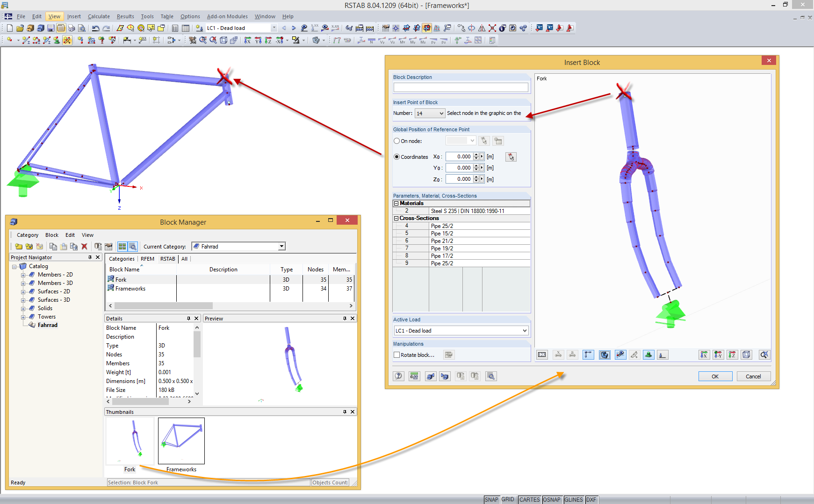Increase the Xo coordinate value
Image resolution: width=814 pixels, height=504 pixels.
[476, 155]
